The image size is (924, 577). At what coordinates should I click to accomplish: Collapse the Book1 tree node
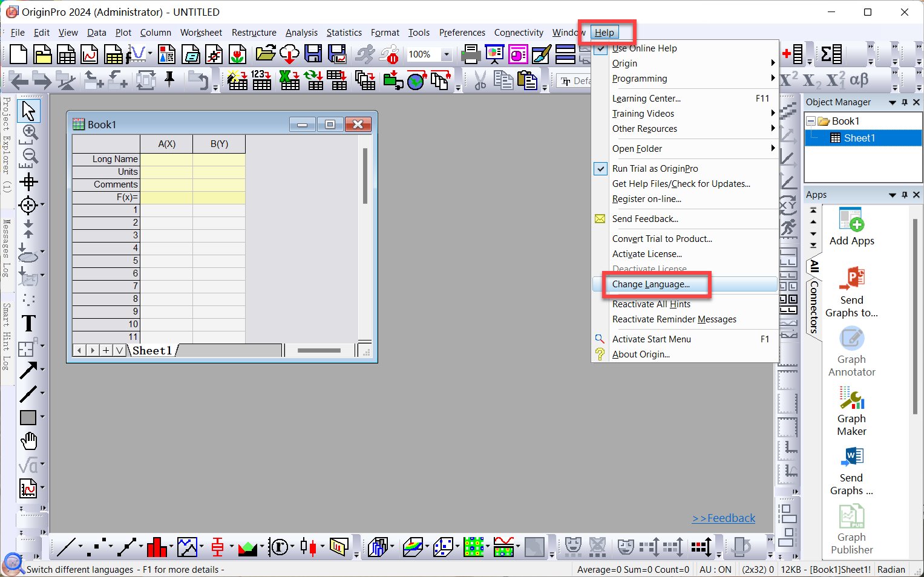(x=811, y=122)
